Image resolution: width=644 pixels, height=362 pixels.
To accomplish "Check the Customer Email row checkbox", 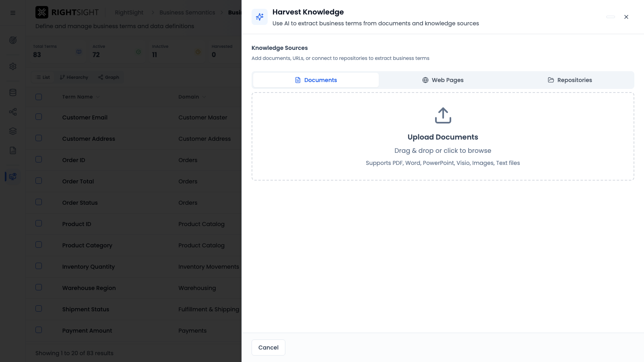I will [39, 117].
